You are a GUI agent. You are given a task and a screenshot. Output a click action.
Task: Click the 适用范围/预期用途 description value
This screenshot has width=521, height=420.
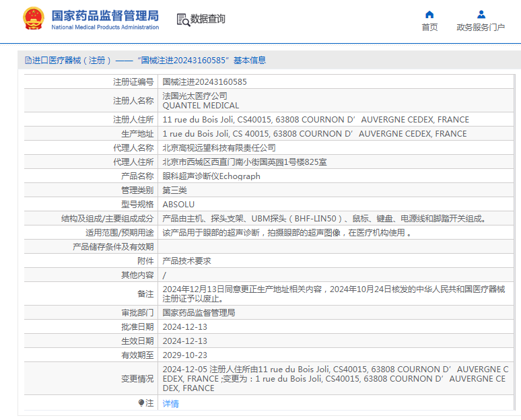[x=287, y=233]
